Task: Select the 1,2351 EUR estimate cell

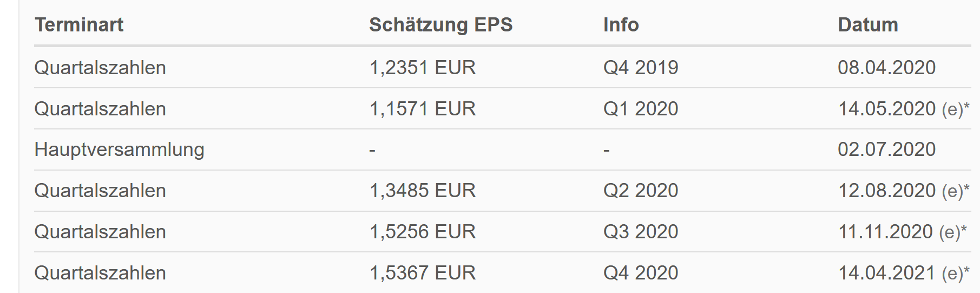Action: tap(422, 68)
